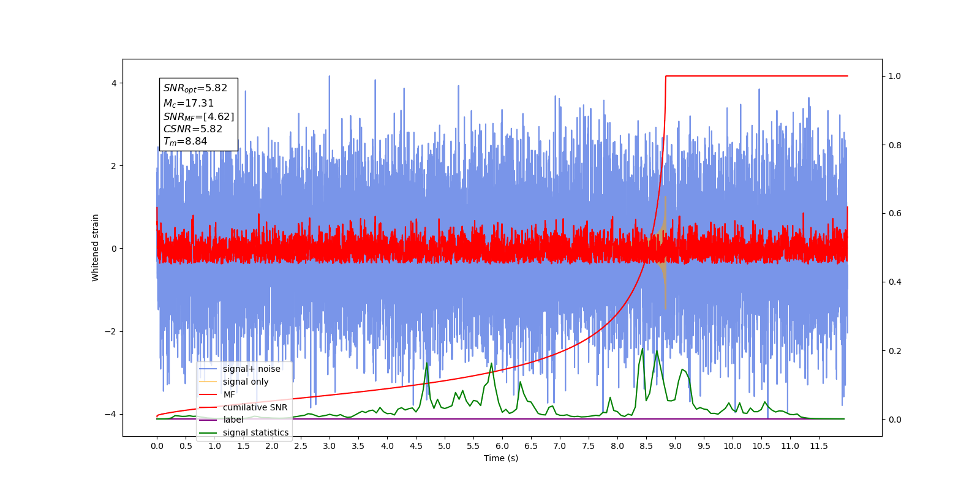Select the 'MF' legend label
This screenshot has width=980, height=490.
[x=229, y=394]
